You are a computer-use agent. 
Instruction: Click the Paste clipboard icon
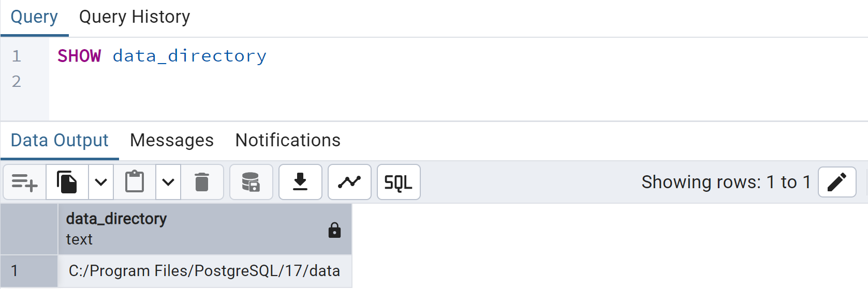click(x=135, y=182)
